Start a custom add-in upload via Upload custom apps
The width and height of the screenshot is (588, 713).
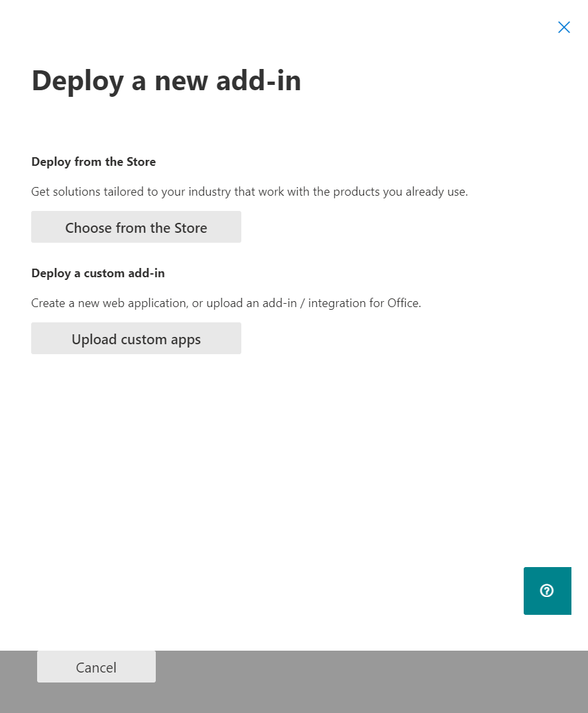point(136,339)
